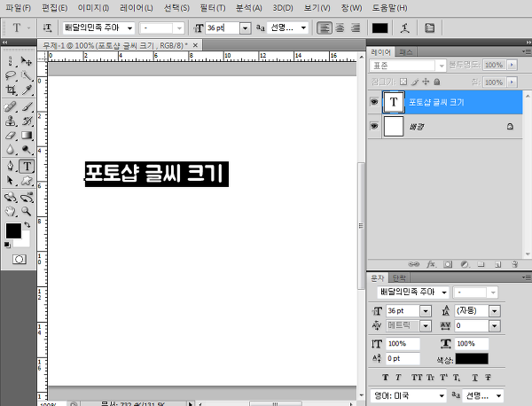Select the Eyedropper tool
Viewport: 532px width, 406px height.
(x=27, y=90)
